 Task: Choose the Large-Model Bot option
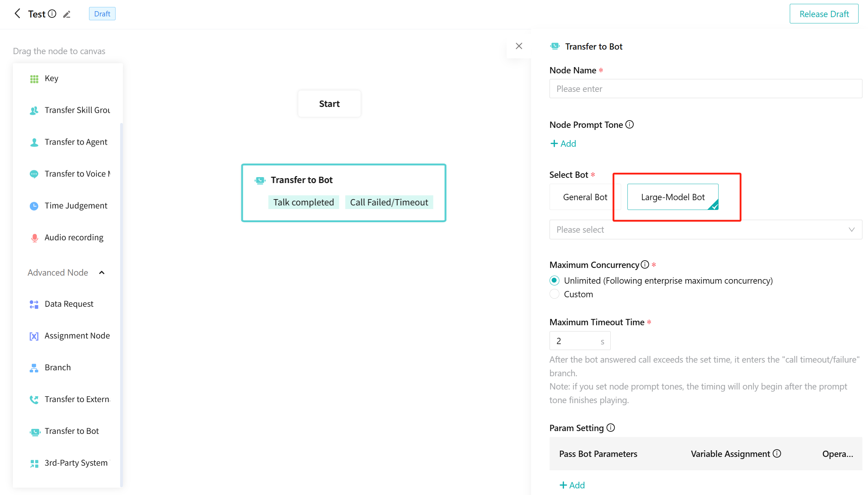coord(672,197)
